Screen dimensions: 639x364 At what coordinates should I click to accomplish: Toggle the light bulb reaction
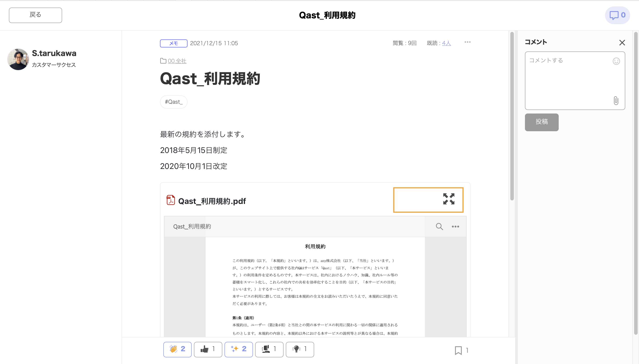(300, 349)
